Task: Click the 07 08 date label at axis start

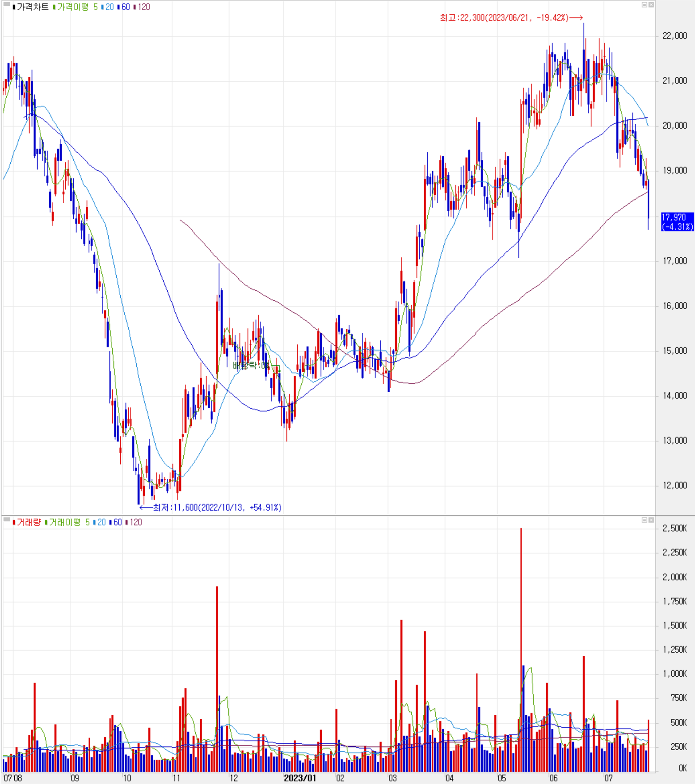Action: (x=13, y=778)
